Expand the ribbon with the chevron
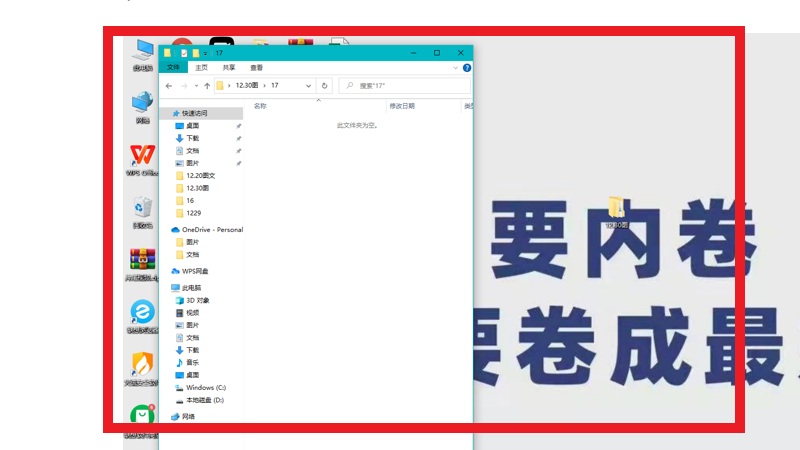 [x=457, y=68]
